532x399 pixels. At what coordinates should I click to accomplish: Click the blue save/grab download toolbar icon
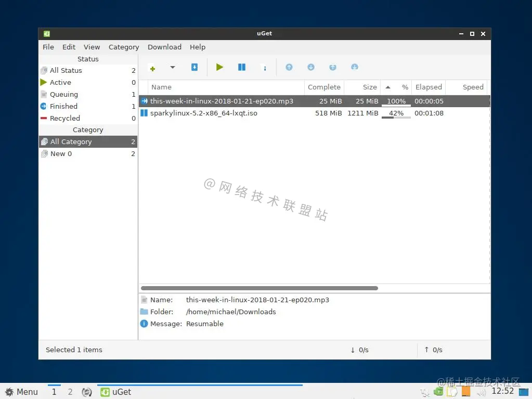[194, 67]
